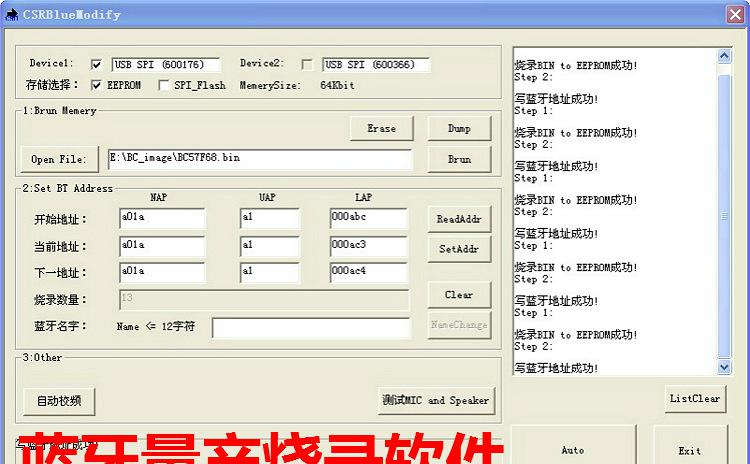
Task: Click the start address UAP field
Action: pyautogui.click(x=270, y=218)
